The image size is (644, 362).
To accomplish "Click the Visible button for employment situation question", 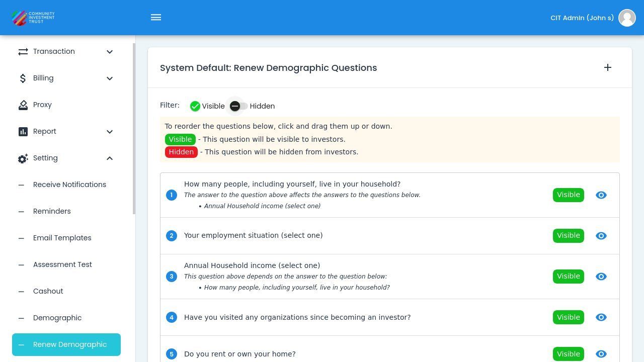I will pyautogui.click(x=568, y=235).
